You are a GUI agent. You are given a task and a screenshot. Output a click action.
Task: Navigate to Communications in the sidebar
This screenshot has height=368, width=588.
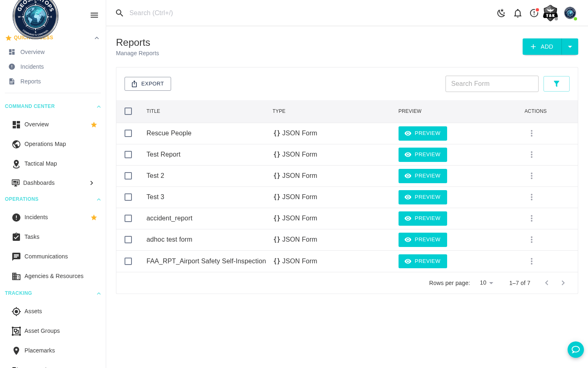point(46,256)
